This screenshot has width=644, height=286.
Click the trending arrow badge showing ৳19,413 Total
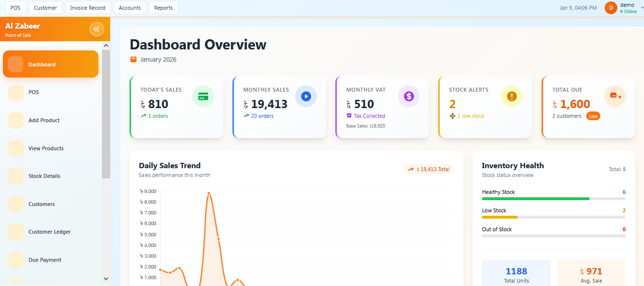[x=429, y=169]
